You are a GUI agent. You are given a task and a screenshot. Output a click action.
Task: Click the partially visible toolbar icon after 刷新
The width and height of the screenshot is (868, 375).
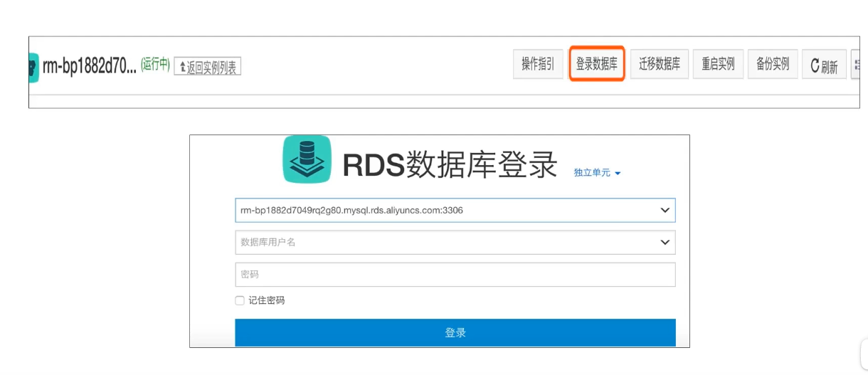click(x=856, y=65)
